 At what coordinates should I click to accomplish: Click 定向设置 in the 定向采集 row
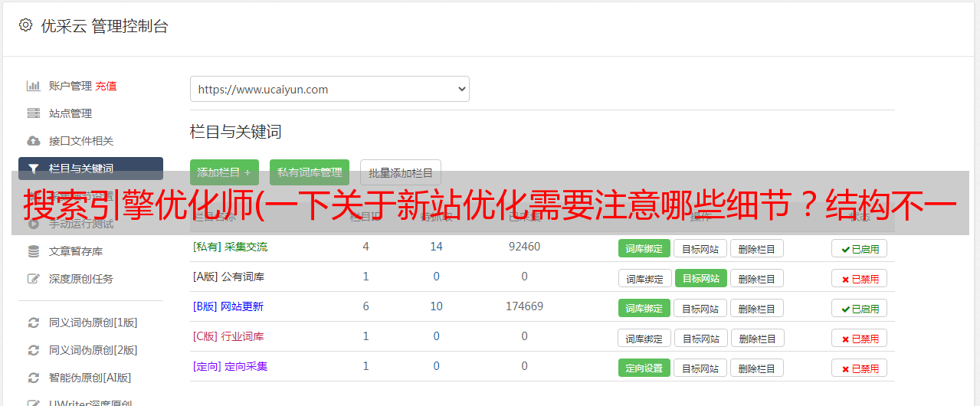644,368
